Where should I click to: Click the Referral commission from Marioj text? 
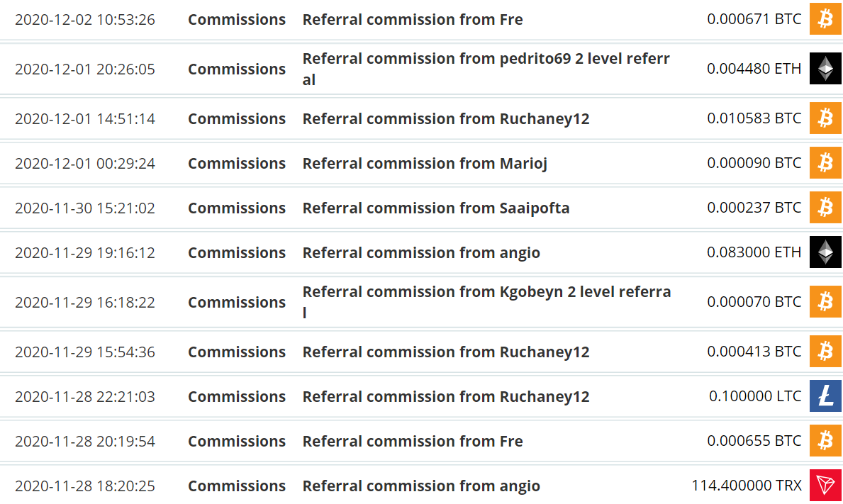click(425, 163)
